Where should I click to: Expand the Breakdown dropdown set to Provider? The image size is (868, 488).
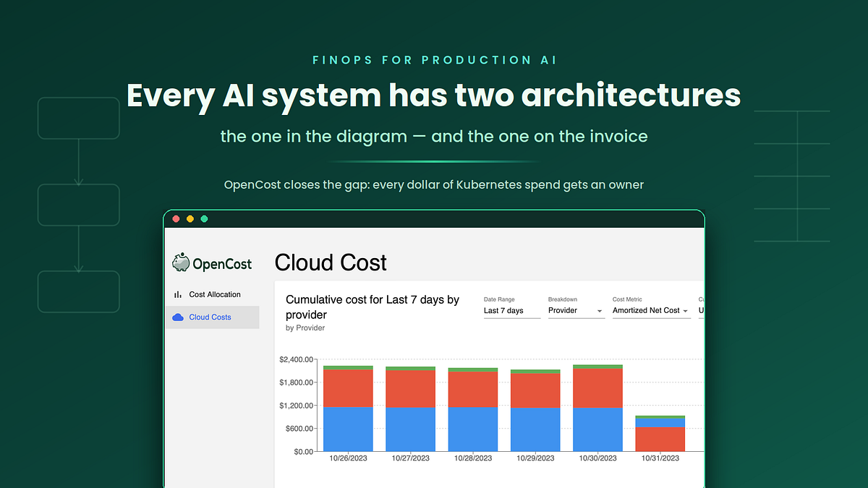[576, 310]
